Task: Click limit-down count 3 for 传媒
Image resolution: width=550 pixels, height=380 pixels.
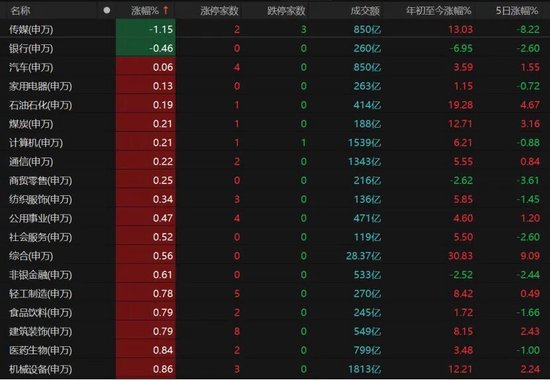Action: coord(303,29)
